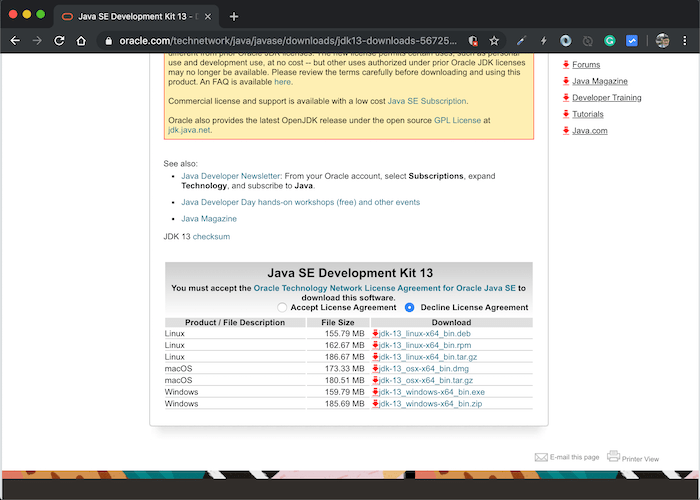Open the FAQ 'here' link

click(282, 82)
